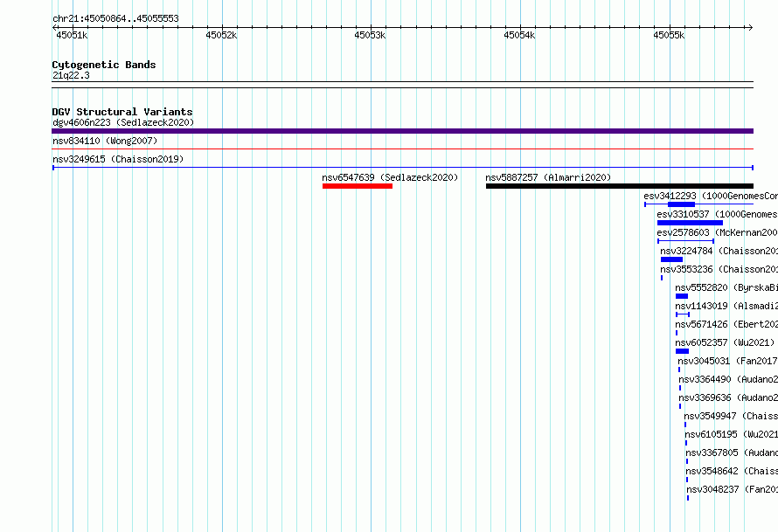
Task: Open the esv2578603 (McKernan) label
Action: click(717, 232)
